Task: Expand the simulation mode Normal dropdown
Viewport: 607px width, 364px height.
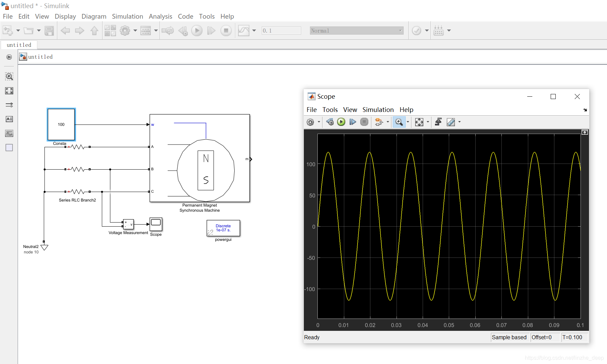Action: pos(357,31)
